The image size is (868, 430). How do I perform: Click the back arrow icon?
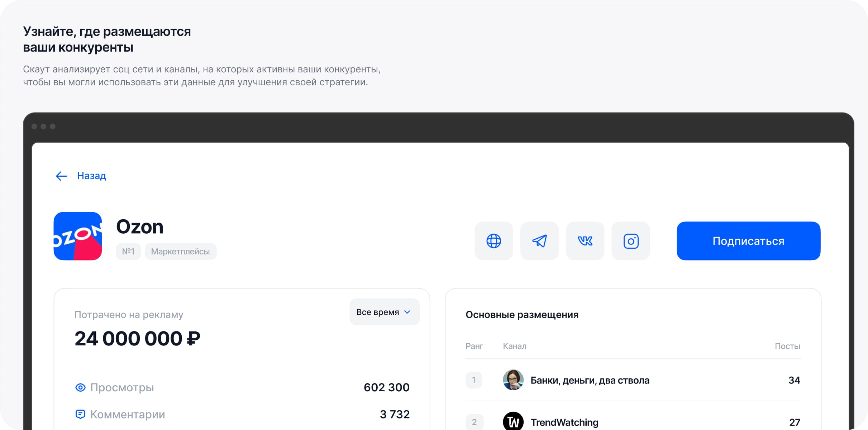click(61, 176)
